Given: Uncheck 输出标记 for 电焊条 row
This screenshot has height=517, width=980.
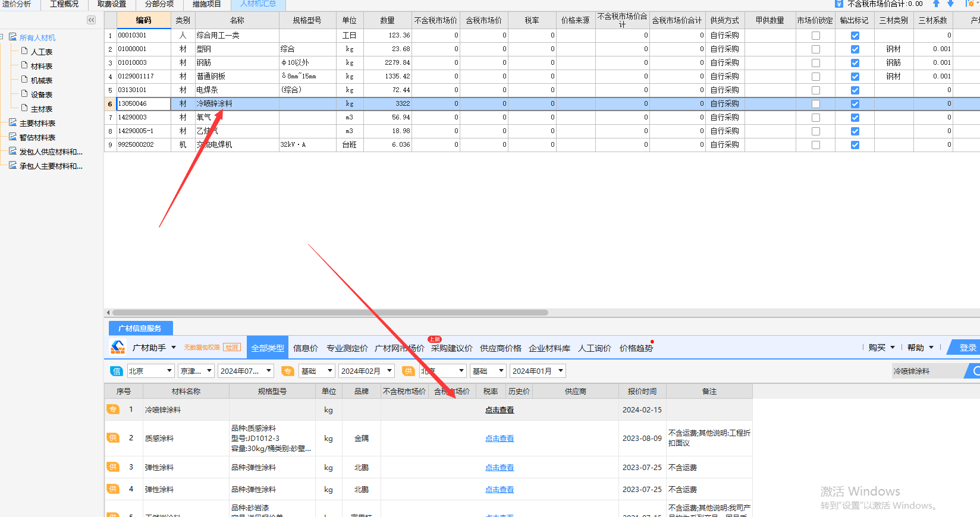Looking at the screenshot, I should (x=855, y=90).
